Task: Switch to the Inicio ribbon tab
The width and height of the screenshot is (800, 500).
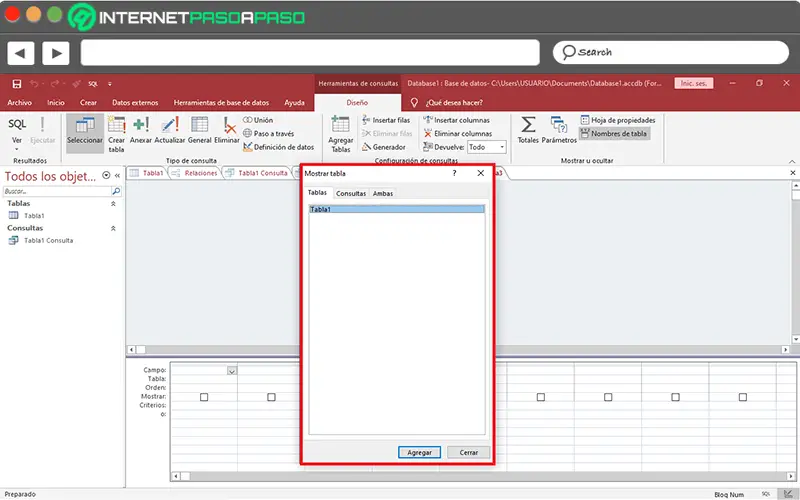Action: (x=56, y=103)
